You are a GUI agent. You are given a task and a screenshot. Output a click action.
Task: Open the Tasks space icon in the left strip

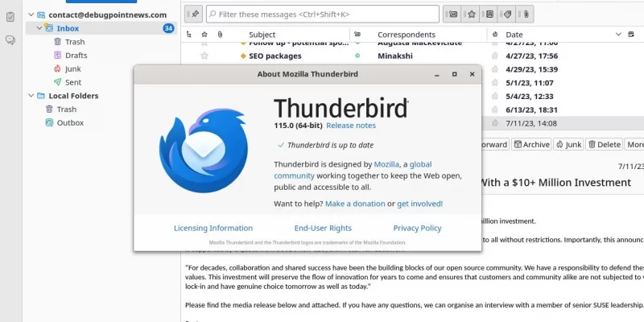click(x=10, y=17)
